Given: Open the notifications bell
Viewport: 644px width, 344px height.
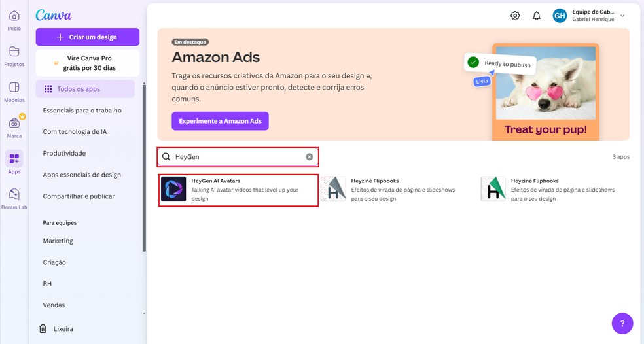Looking at the screenshot, I should [537, 16].
